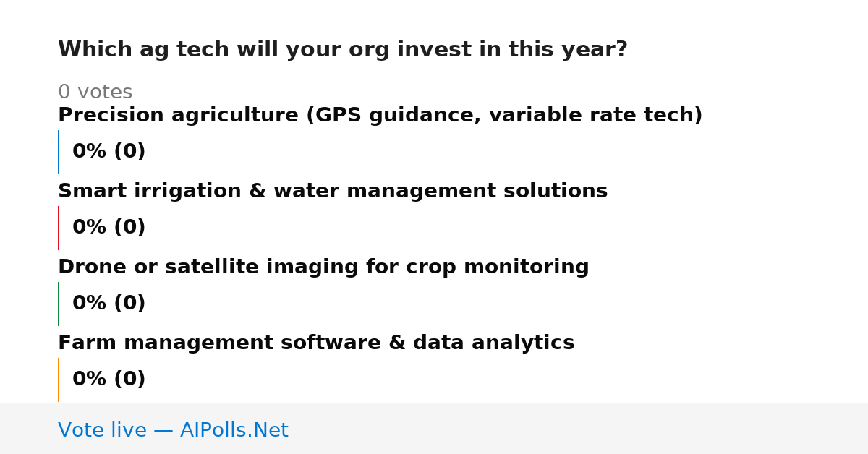Click the red bar for Smart irrigation

(x=58, y=228)
